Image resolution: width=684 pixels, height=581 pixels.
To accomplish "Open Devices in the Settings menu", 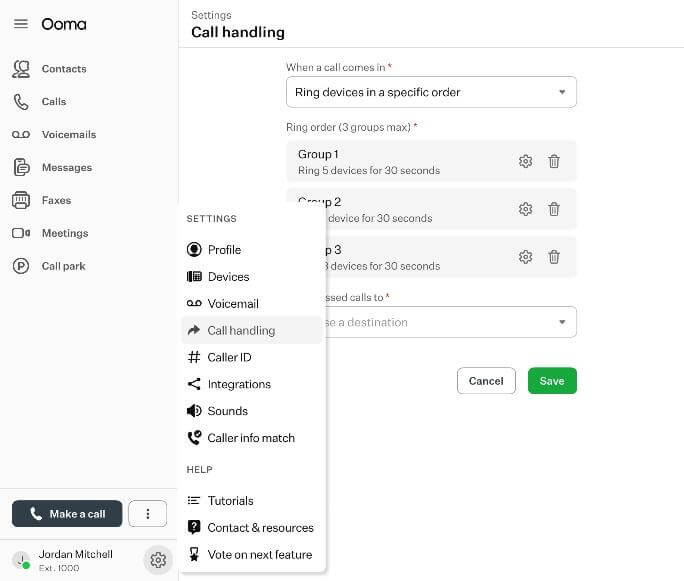I will tap(228, 277).
